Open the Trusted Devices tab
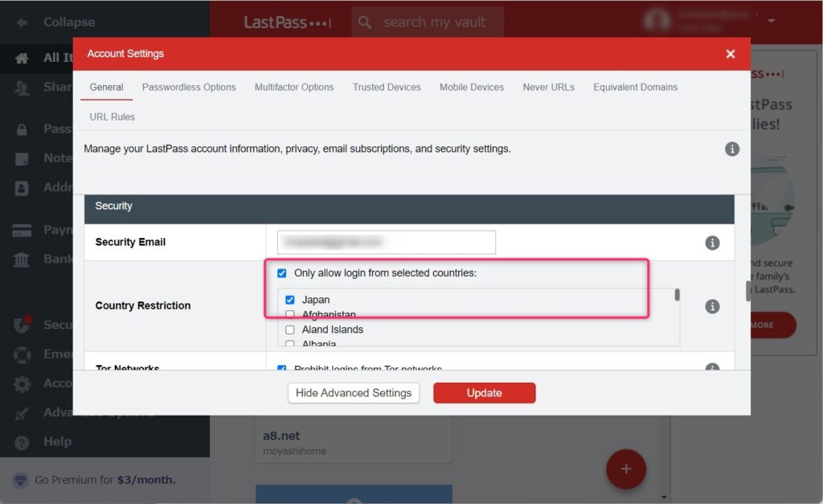This screenshot has height=504, width=823. (387, 87)
